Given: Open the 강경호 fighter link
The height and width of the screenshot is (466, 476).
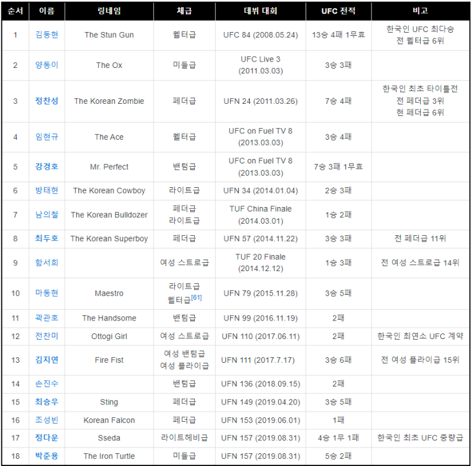Looking at the screenshot, I should click(x=47, y=167).
